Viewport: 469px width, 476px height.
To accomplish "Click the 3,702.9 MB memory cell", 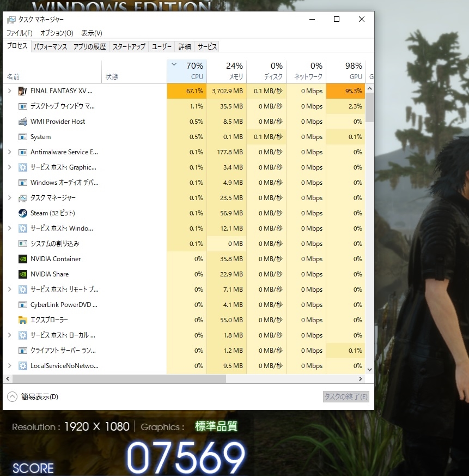I will pyautogui.click(x=227, y=91).
